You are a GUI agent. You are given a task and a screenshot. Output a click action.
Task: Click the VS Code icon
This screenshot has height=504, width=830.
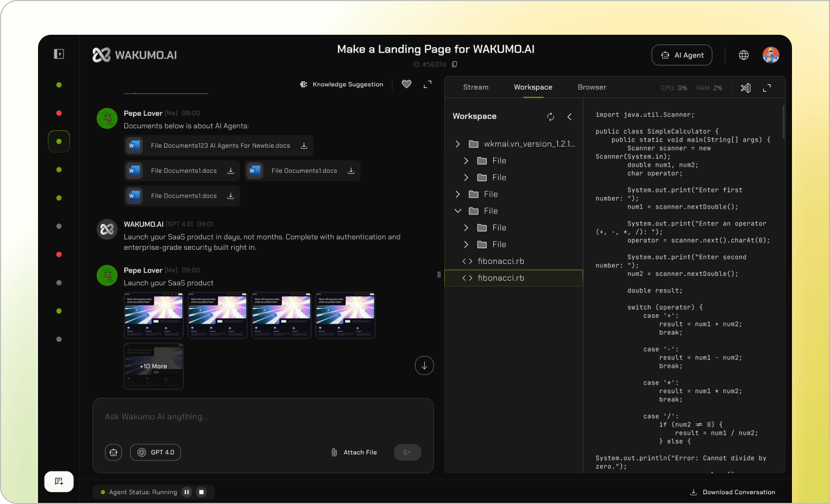[x=746, y=88]
